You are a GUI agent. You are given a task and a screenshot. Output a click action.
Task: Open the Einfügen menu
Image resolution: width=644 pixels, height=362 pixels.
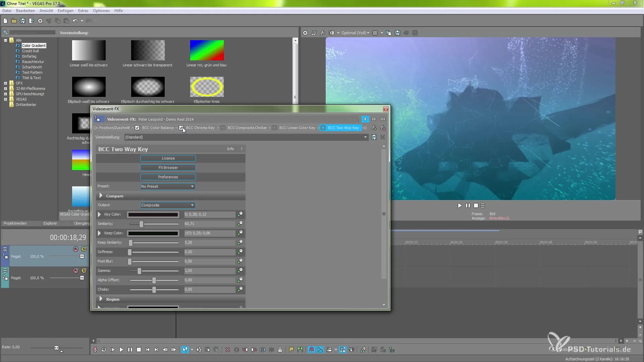[65, 11]
